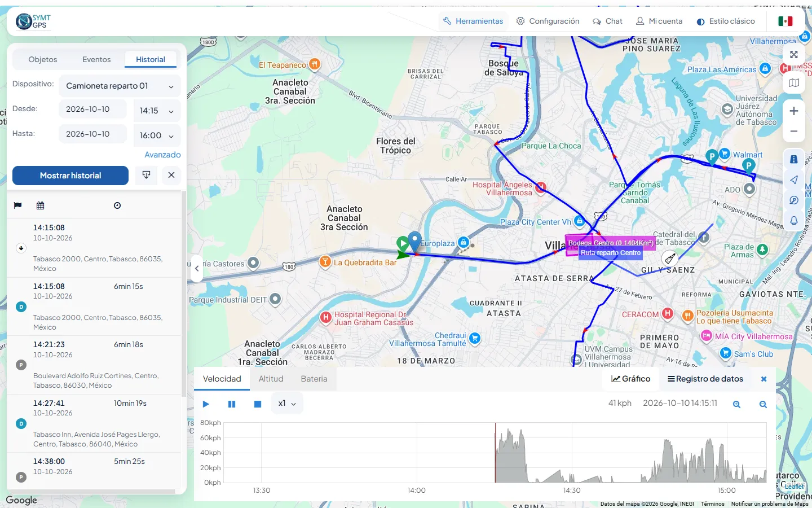Switch to the Eventos tab

point(96,60)
